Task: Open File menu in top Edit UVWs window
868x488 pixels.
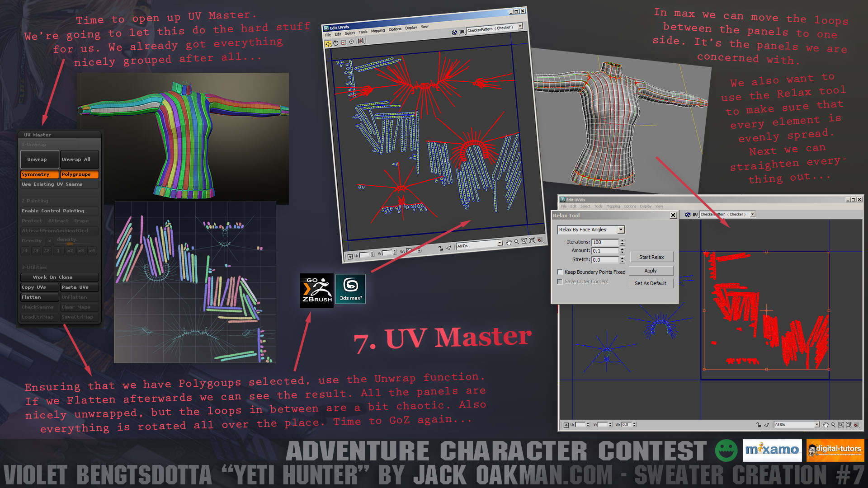Action: click(x=328, y=35)
